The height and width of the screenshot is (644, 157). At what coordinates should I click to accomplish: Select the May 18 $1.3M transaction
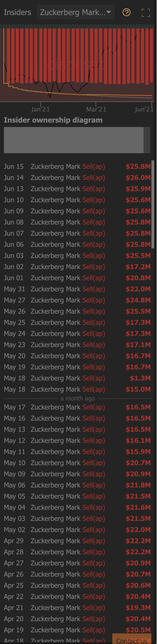click(x=77, y=378)
